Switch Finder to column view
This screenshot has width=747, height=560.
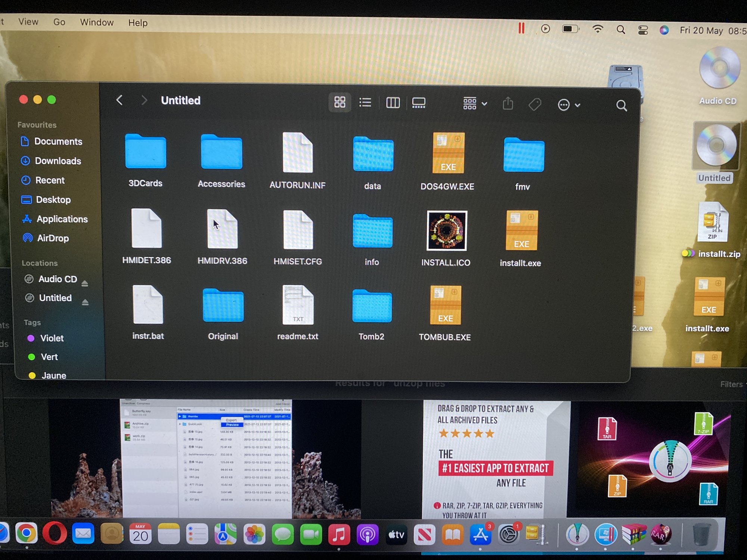(x=393, y=103)
